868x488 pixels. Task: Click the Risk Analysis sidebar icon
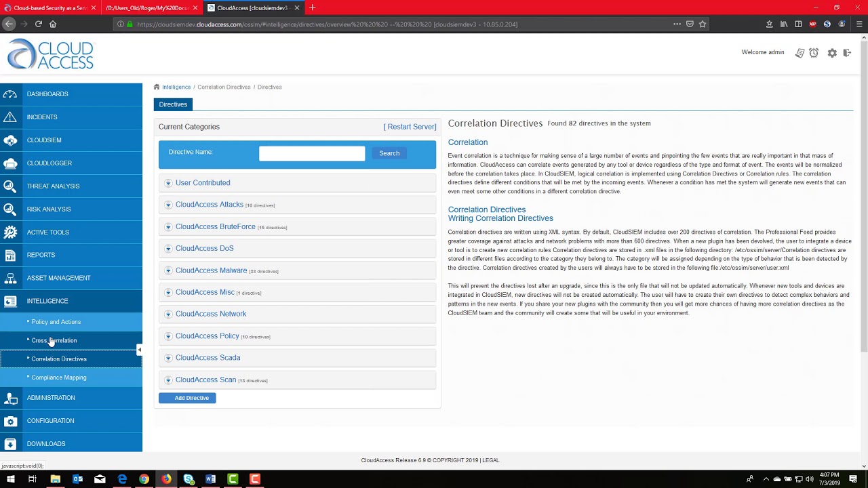[x=10, y=209]
